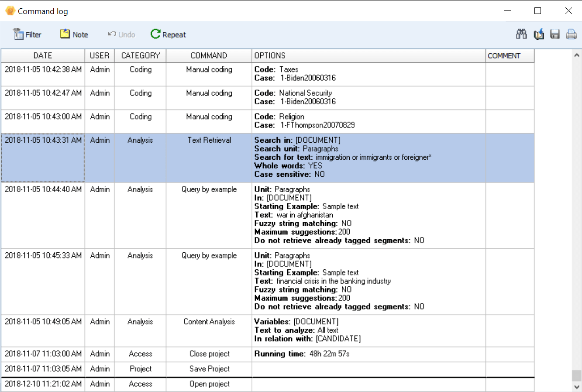Screen dimensions: 582x392
Task: Click the Close project command cell
Action: tap(209, 354)
